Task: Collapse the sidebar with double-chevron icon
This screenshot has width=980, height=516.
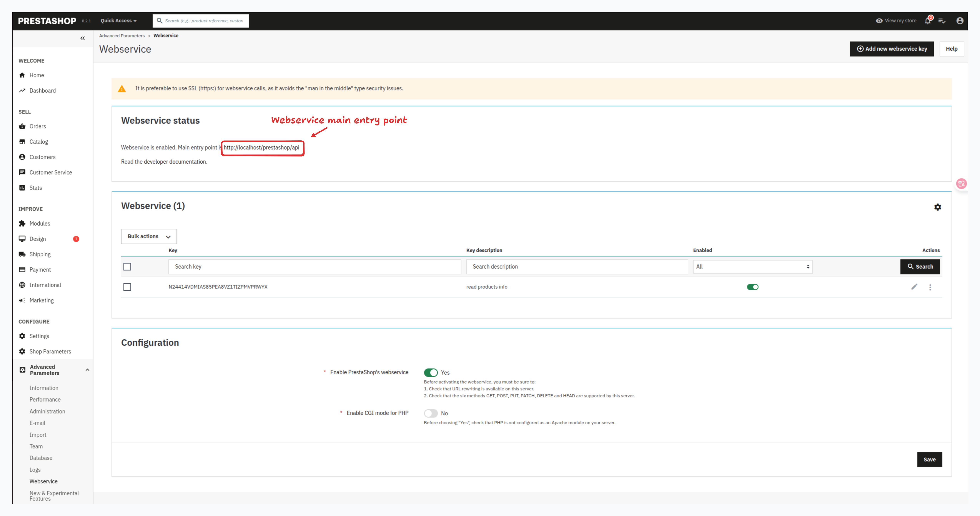Action: [x=82, y=38]
